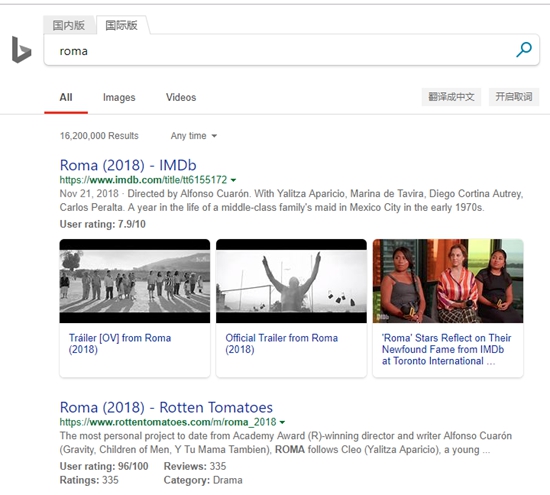
Task: Click the imdb.com green URL text
Action: coord(143,180)
